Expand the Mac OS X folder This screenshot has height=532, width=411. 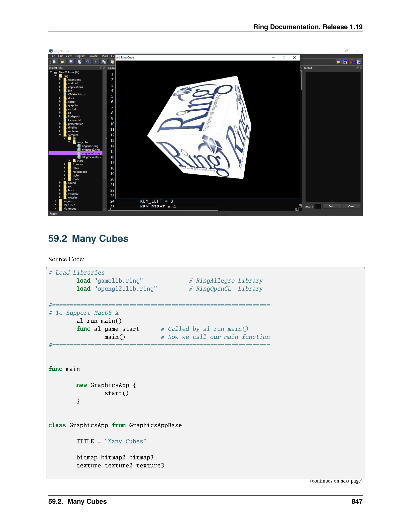[55, 205]
